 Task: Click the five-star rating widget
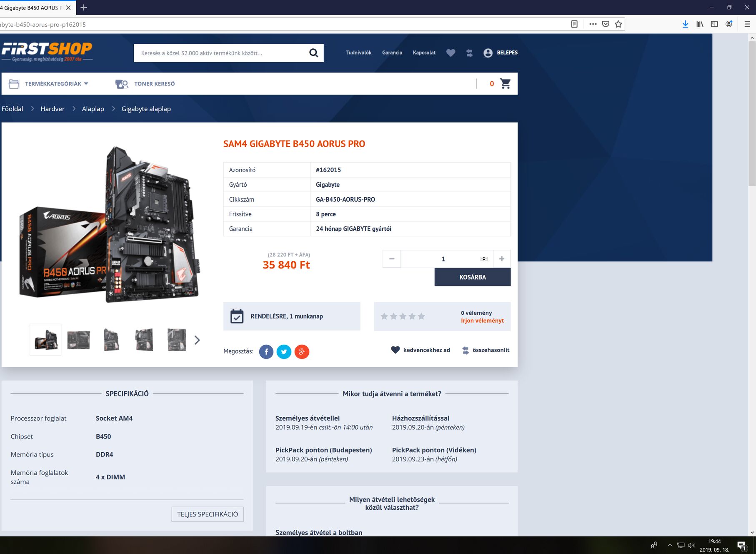(x=403, y=316)
